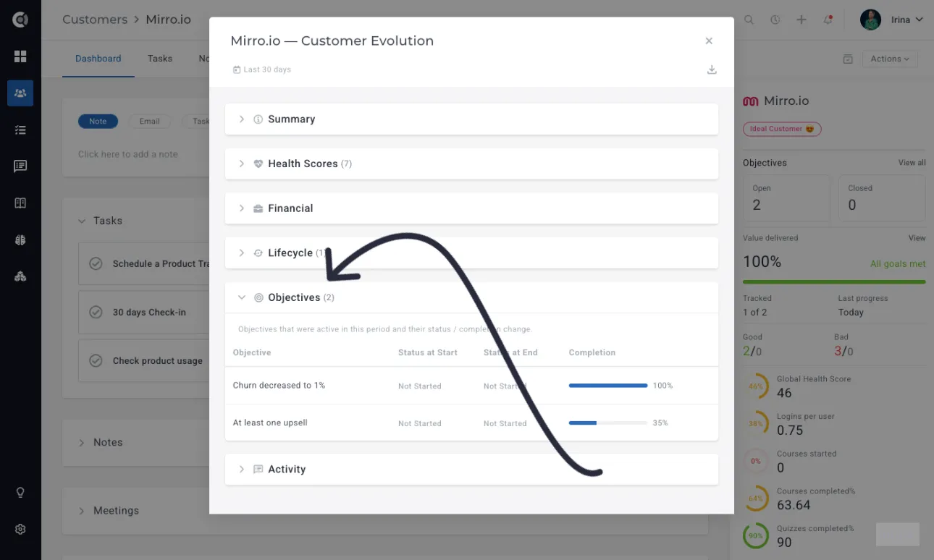Mark 30 days Check-in task complete
The height and width of the screenshot is (560, 934).
click(96, 313)
